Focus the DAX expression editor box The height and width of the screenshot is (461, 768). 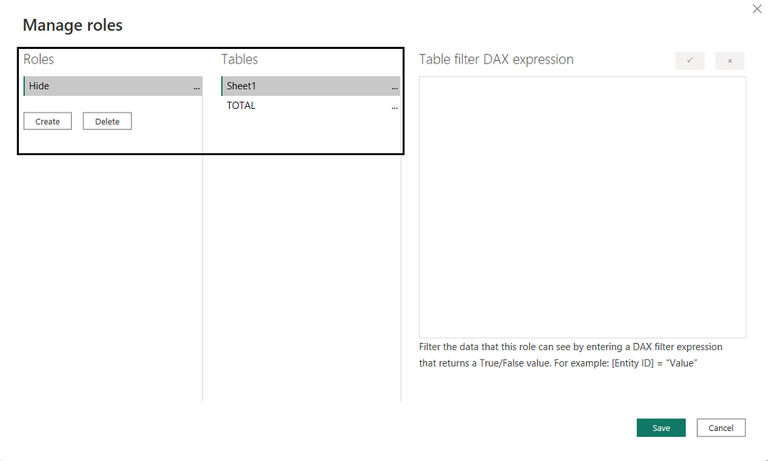pos(582,207)
